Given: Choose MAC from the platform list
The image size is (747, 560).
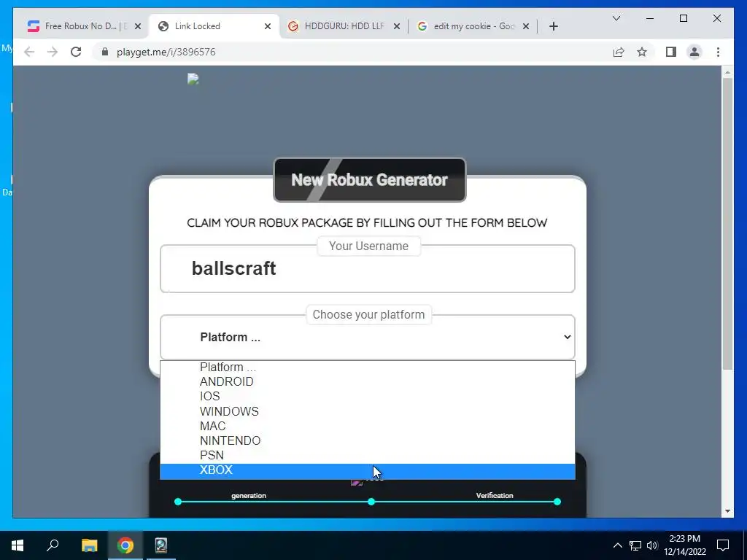Looking at the screenshot, I should click(x=368, y=426).
